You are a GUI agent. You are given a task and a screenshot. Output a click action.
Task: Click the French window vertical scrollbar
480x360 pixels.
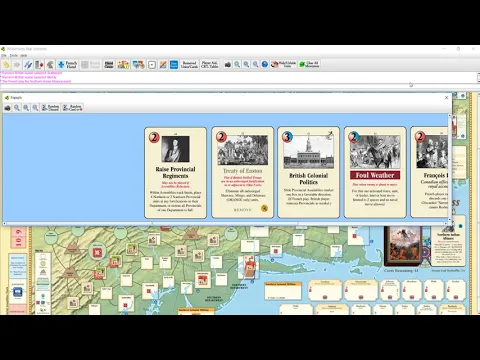tap(449, 168)
